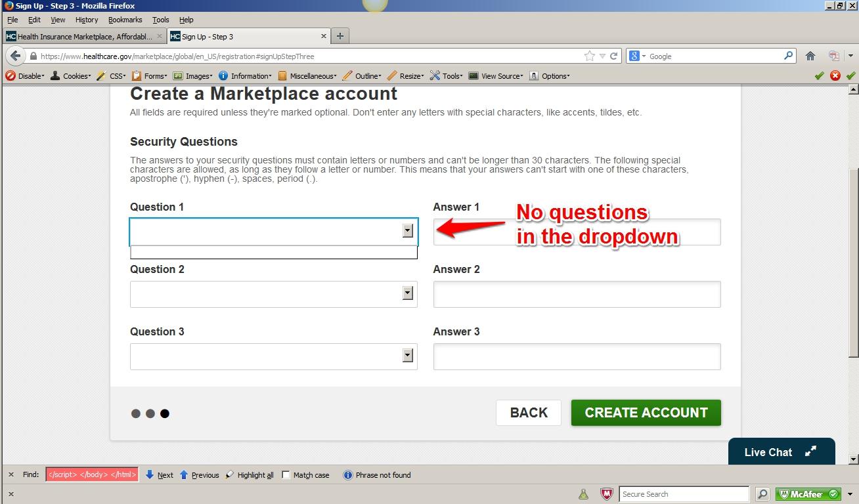The image size is (859, 504).
Task: Open the Bookmarks menu
Action: (125, 20)
